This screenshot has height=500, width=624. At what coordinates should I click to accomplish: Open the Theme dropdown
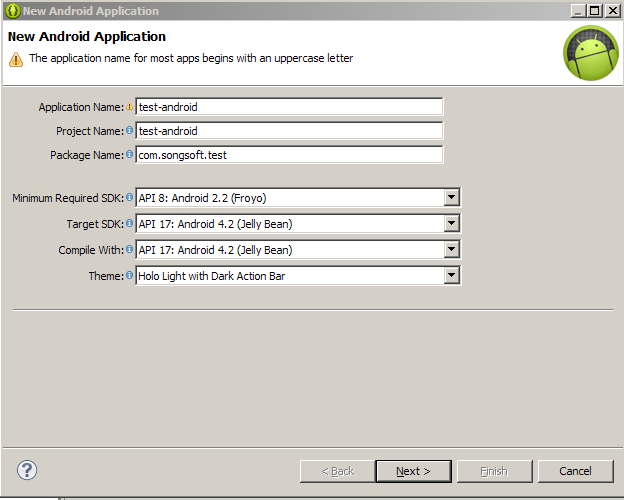(x=452, y=275)
